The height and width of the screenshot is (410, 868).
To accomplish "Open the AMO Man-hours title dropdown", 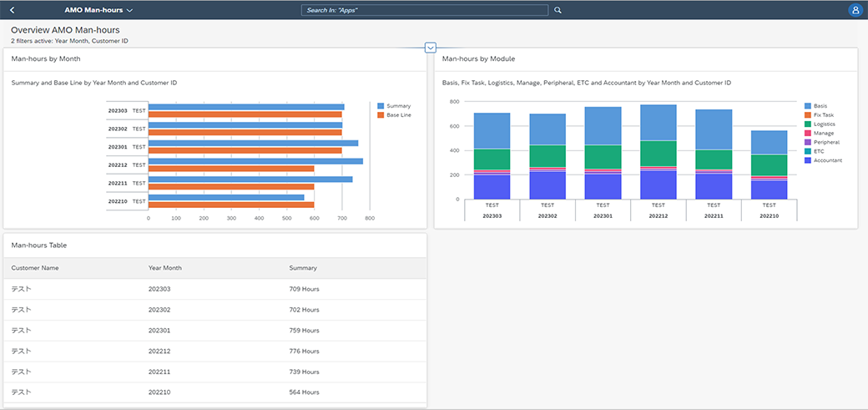I will click(98, 10).
